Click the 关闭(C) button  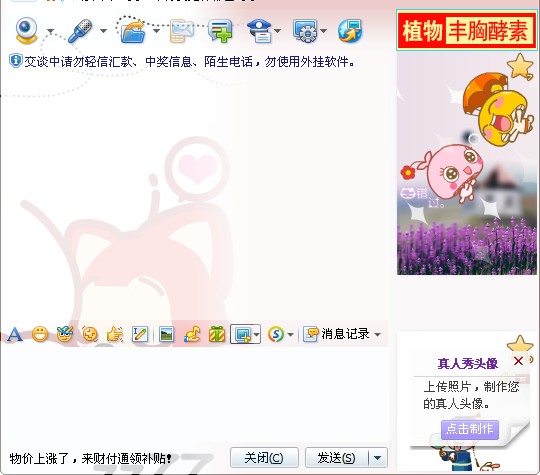pos(264,458)
